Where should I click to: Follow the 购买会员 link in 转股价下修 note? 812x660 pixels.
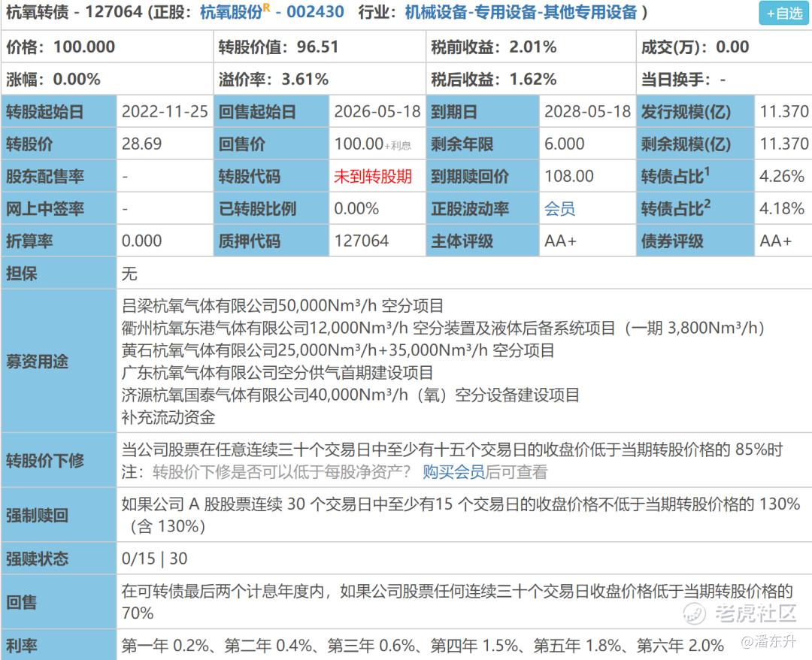[x=453, y=471]
